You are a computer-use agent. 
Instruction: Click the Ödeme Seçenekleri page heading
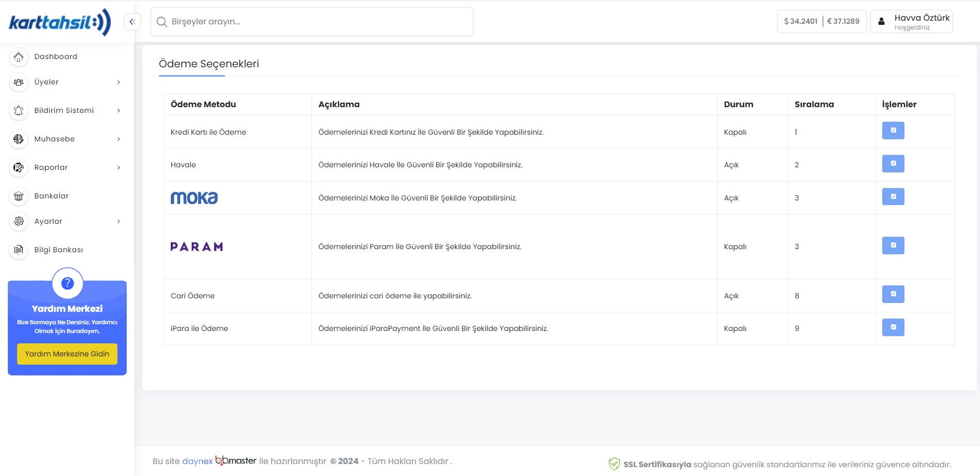tap(209, 64)
